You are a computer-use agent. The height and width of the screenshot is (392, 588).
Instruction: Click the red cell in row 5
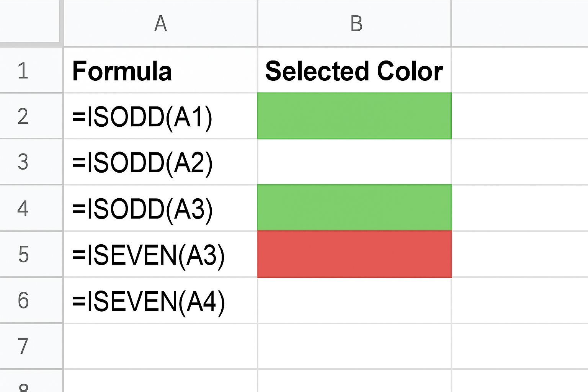[354, 254]
